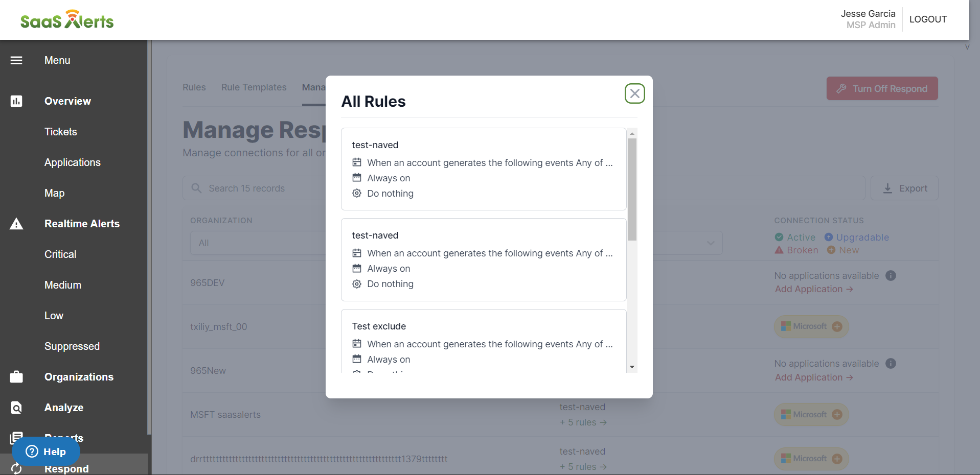Image resolution: width=980 pixels, height=475 pixels.
Task: Click the SaaS Alerts logo
Action: [x=67, y=19]
